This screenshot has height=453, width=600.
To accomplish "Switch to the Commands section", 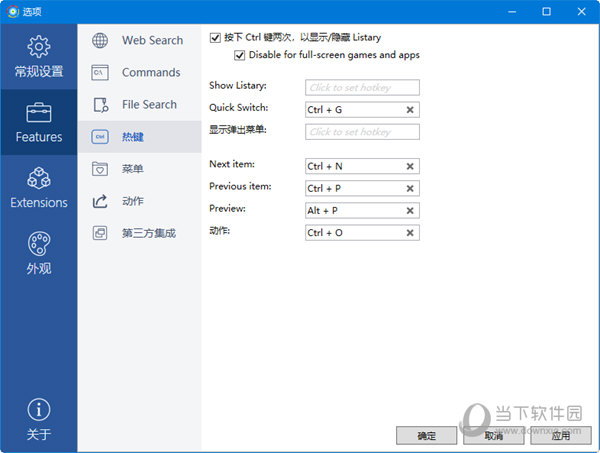I will point(139,72).
